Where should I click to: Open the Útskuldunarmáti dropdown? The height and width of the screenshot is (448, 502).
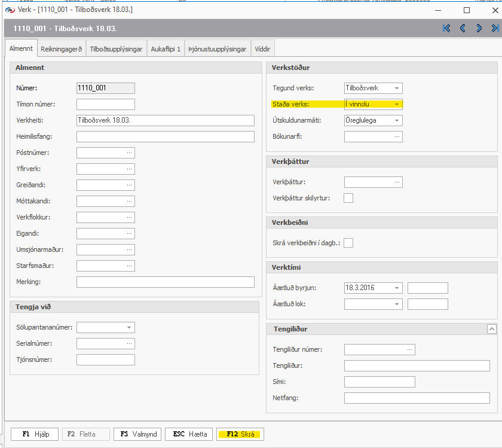tap(397, 121)
